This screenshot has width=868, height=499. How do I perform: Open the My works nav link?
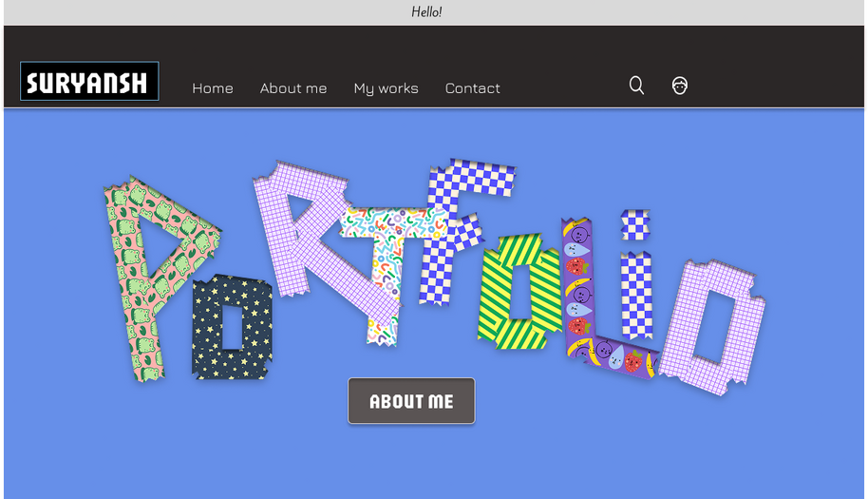pyautogui.click(x=386, y=88)
